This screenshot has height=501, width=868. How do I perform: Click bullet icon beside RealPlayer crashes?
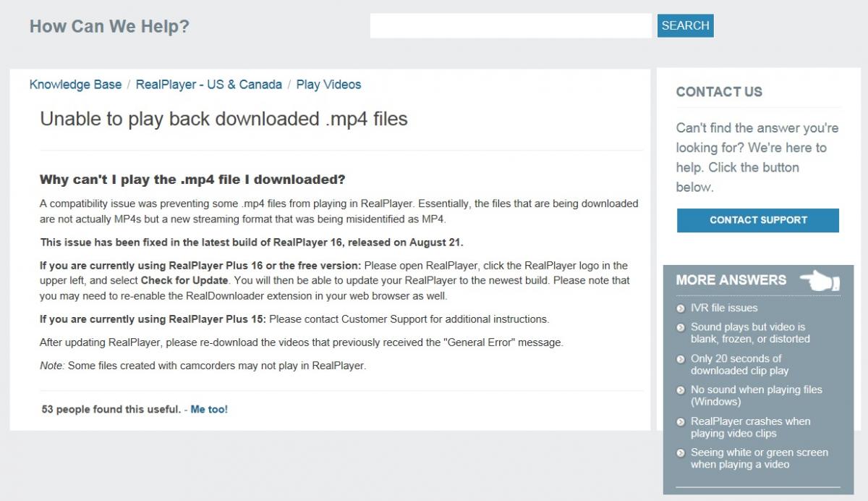point(681,421)
